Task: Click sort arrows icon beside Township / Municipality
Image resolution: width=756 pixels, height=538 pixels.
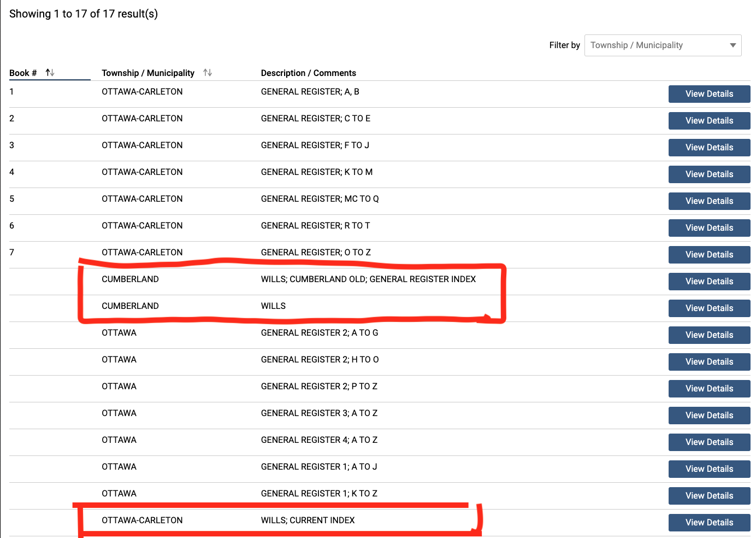Action: pos(208,73)
